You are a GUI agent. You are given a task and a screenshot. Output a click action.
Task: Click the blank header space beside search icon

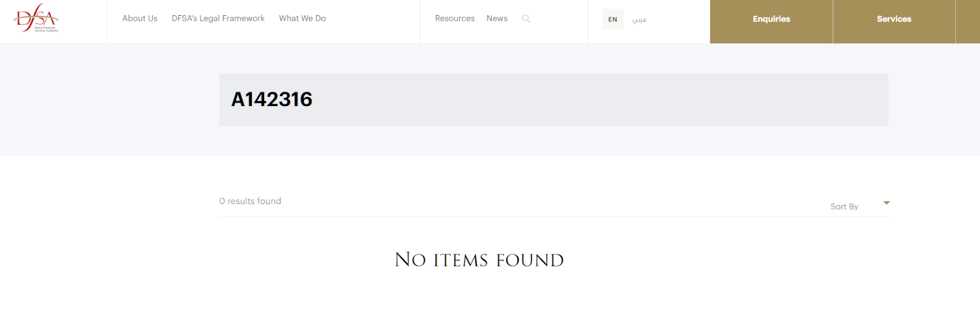click(559, 21)
